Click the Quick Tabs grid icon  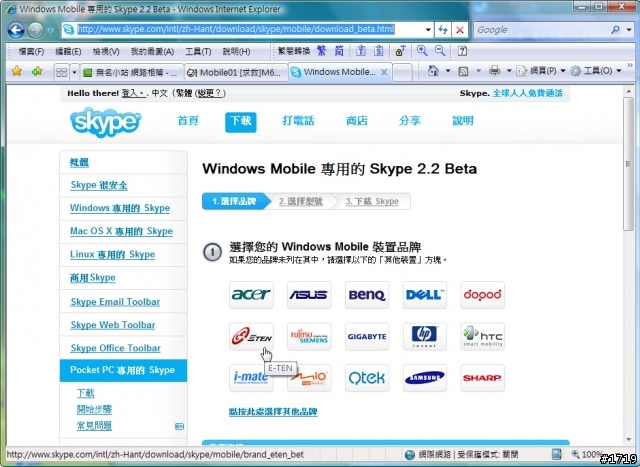click(61, 72)
